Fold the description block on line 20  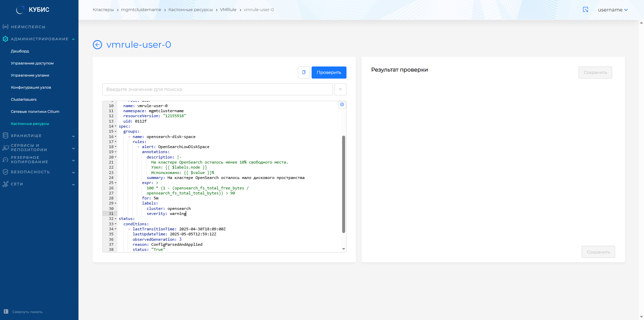(116, 157)
